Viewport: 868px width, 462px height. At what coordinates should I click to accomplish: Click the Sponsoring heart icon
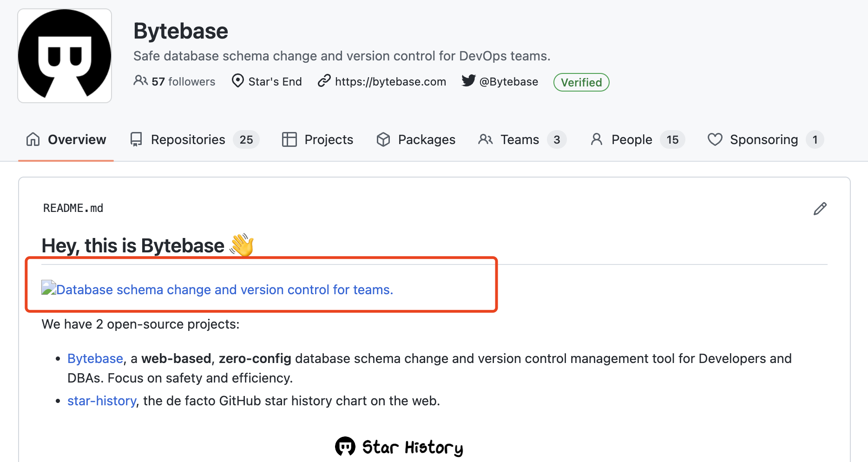point(715,139)
